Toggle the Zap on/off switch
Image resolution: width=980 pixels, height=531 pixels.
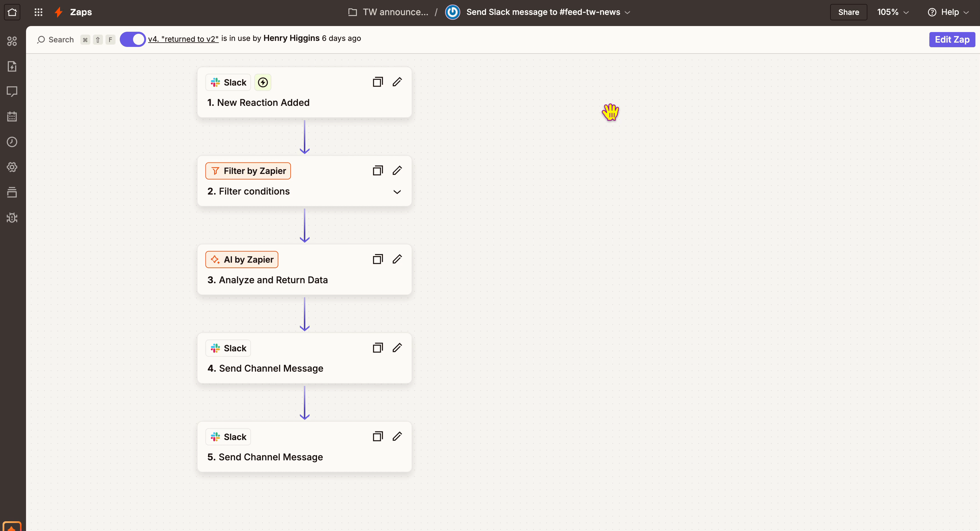[x=133, y=39]
